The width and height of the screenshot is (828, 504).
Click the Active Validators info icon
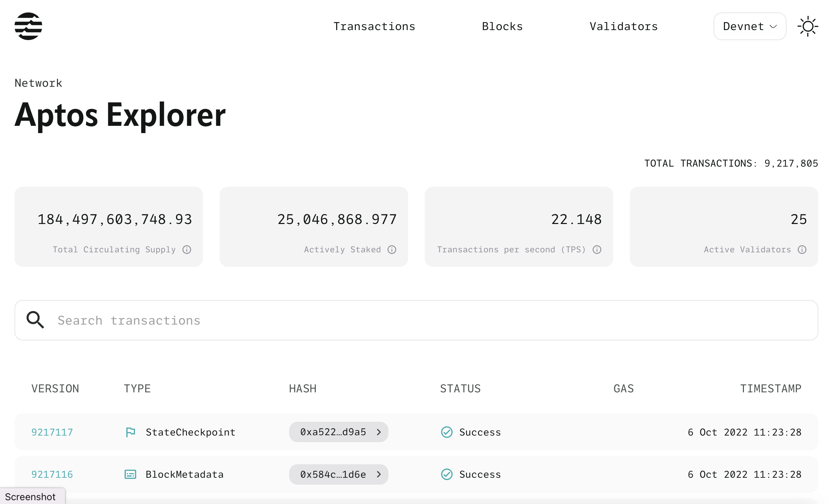802,250
